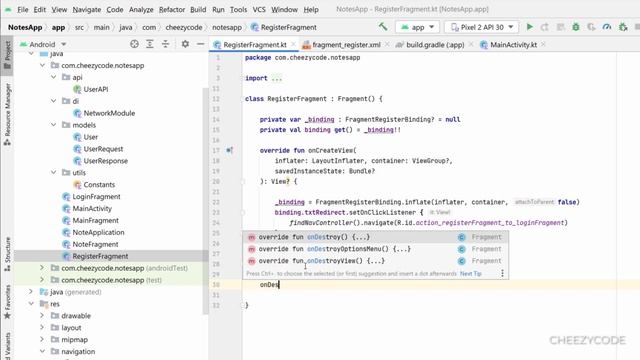Click the Collapse All icon in Project panel
The height and width of the screenshot is (360, 640).
(x=165, y=44)
